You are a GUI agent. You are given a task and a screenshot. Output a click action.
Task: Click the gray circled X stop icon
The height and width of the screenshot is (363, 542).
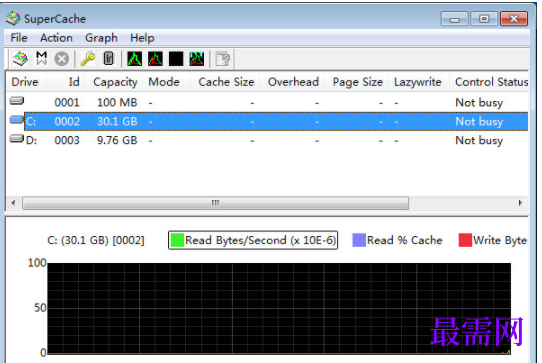(x=62, y=59)
